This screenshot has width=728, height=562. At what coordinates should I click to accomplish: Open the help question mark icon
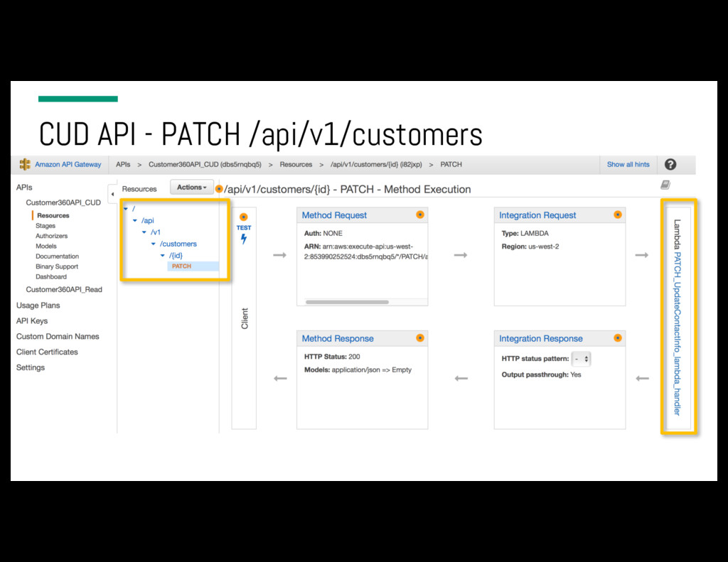pos(670,164)
